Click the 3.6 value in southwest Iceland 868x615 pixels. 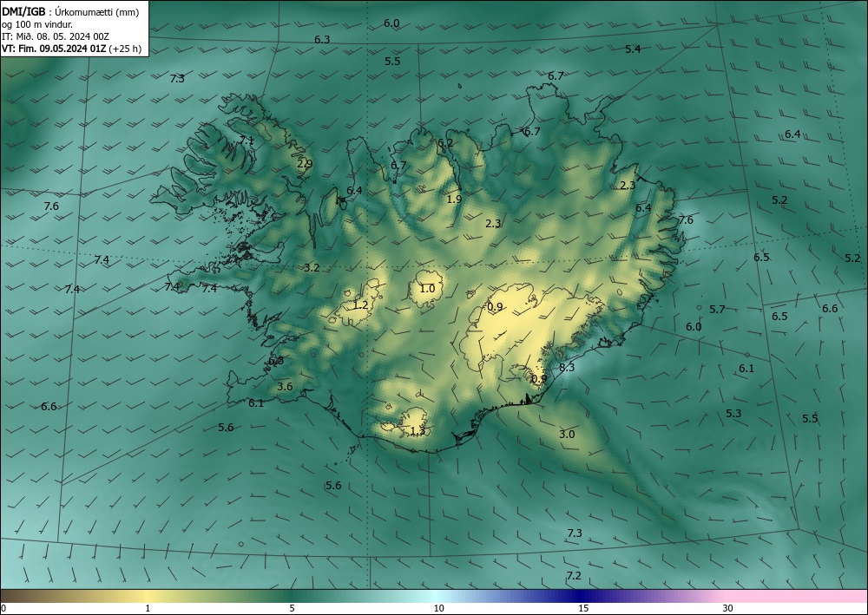coord(285,387)
